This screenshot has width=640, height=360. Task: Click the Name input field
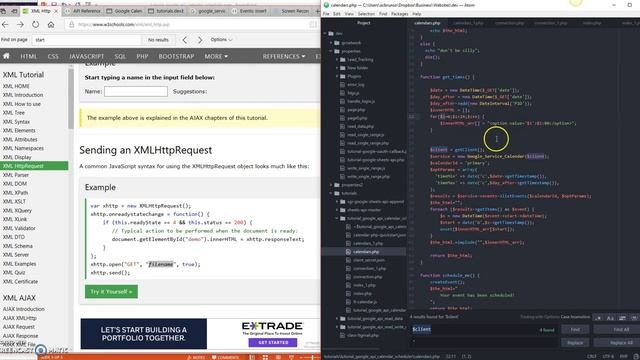[x=136, y=91]
